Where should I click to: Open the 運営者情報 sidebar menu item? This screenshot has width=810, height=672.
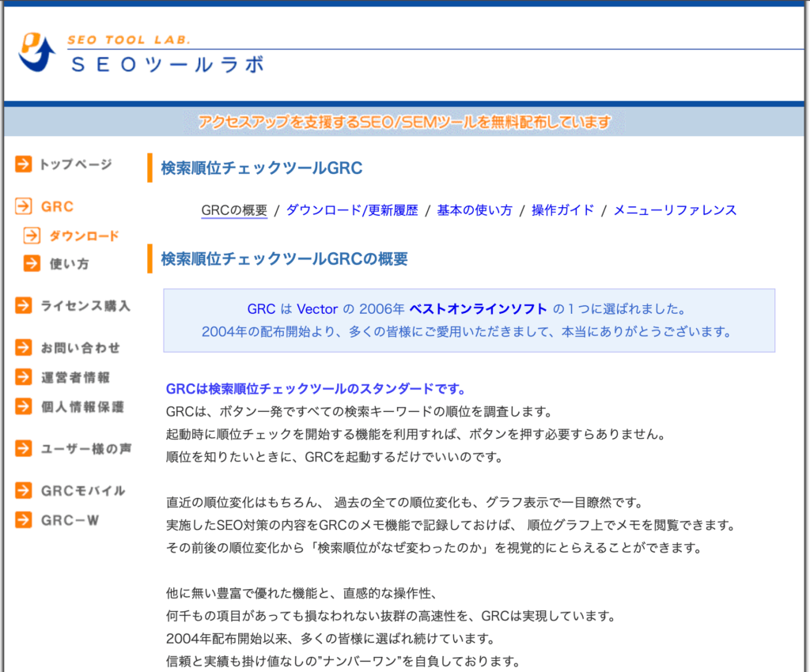click(x=75, y=378)
